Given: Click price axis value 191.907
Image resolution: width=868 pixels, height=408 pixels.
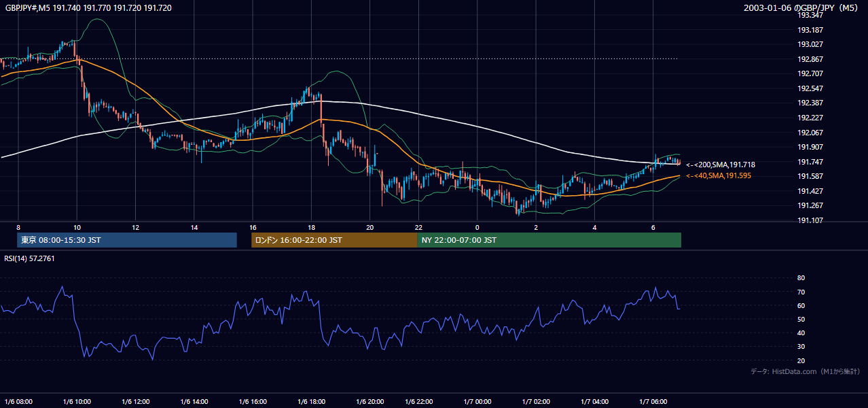Looking at the screenshot, I should tap(810, 147).
